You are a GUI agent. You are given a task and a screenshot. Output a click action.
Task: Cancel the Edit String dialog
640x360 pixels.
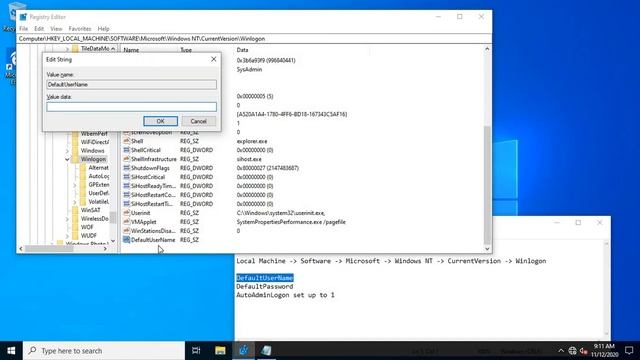pyautogui.click(x=198, y=121)
